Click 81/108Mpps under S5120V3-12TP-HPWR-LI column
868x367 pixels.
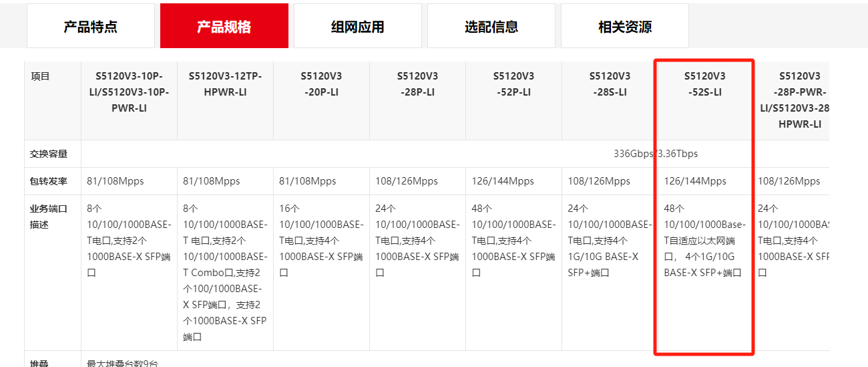(212, 181)
